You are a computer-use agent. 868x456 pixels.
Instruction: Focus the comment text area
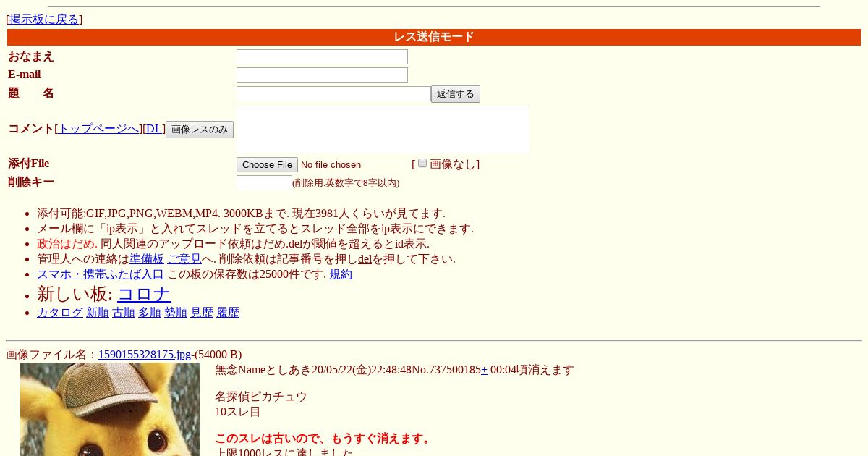click(383, 130)
